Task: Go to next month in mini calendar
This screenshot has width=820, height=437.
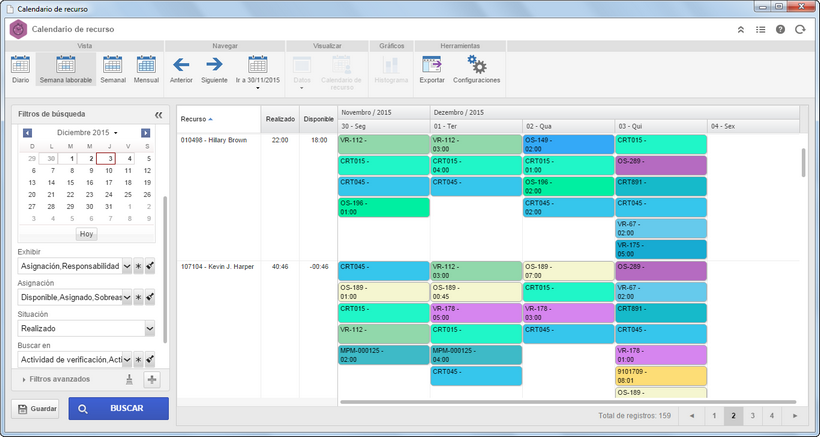Action: point(145,133)
